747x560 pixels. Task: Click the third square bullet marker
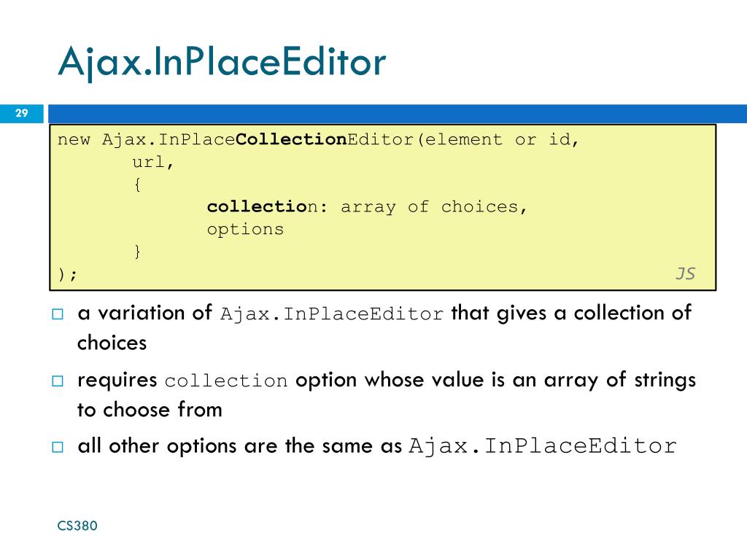point(58,447)
